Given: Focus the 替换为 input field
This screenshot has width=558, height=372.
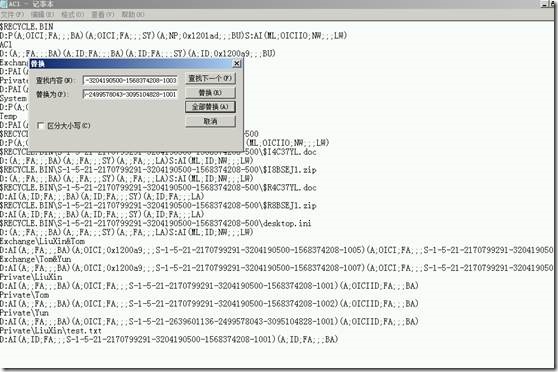Looking at the screenshot, I should [130, 94].
